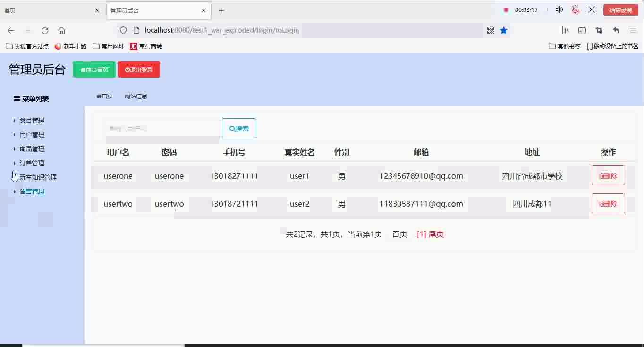Expand 留言管理 menu item
The height and width of the screenshot is (347, 644).
click(x=32, y=191)
